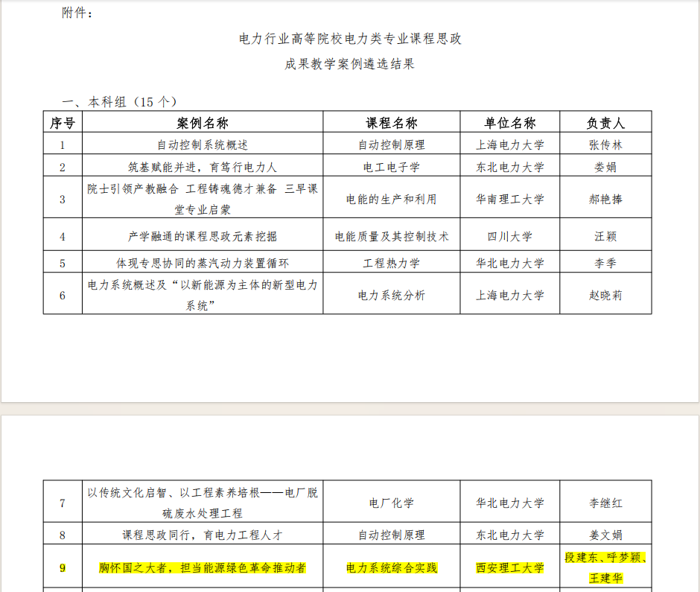Click the '电厂化学' course cell in row 7

[392, 503]
